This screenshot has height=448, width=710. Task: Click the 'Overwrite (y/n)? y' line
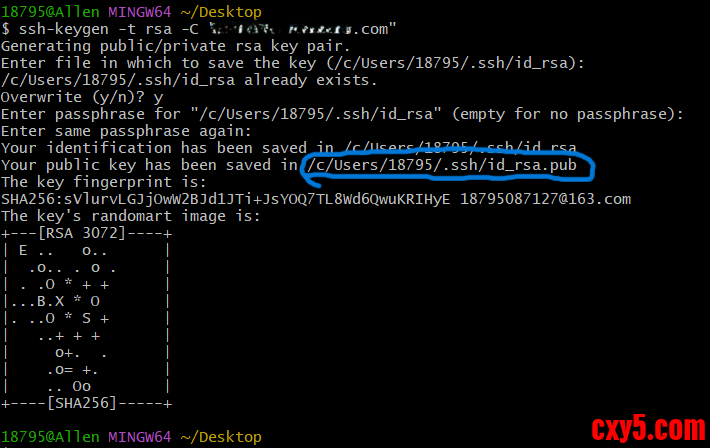coord(82,97)
